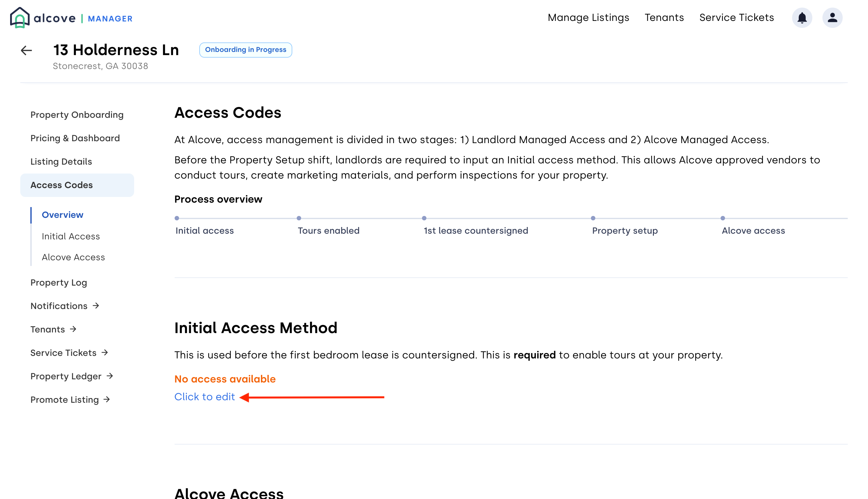The image size is (868, 499).
Task: Click the Onboarding in Progress badge
Action: click(245, 50)
